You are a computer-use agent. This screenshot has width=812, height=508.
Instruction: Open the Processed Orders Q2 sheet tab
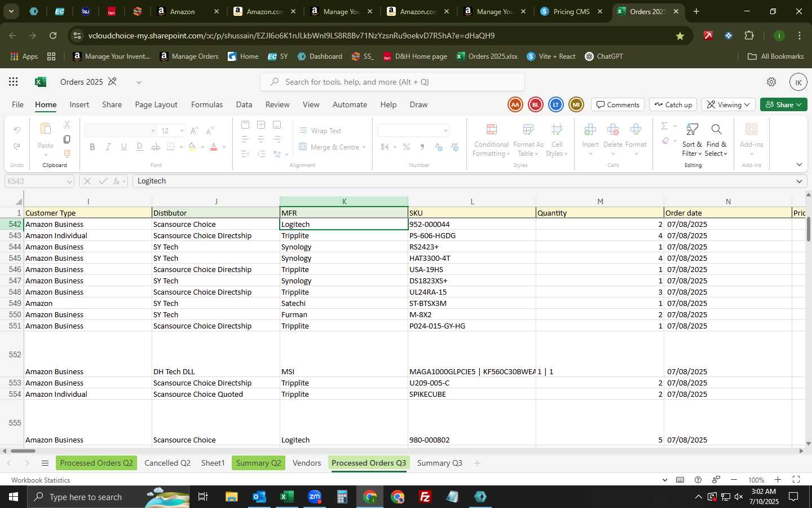click(96, 463)
